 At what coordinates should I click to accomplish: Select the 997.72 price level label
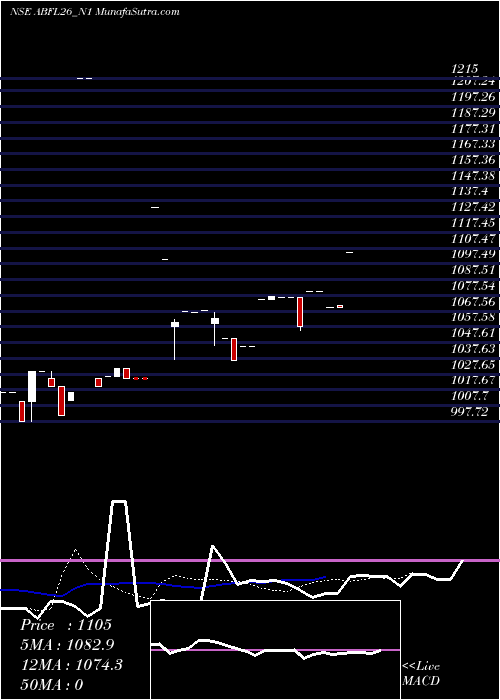pos(470,412)
